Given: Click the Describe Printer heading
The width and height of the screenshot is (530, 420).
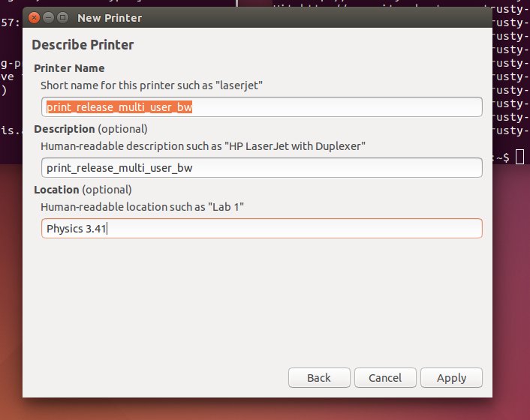Looking at the screenshot, I should [84, 45].
